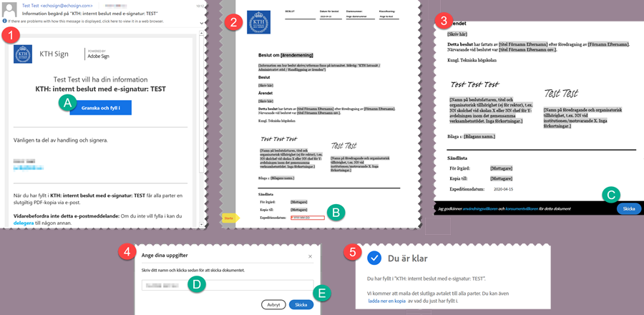The width and height of the screenshot is (644, 315).
Task: Click the KTH logo on the document page
Action: pos(254,23)
